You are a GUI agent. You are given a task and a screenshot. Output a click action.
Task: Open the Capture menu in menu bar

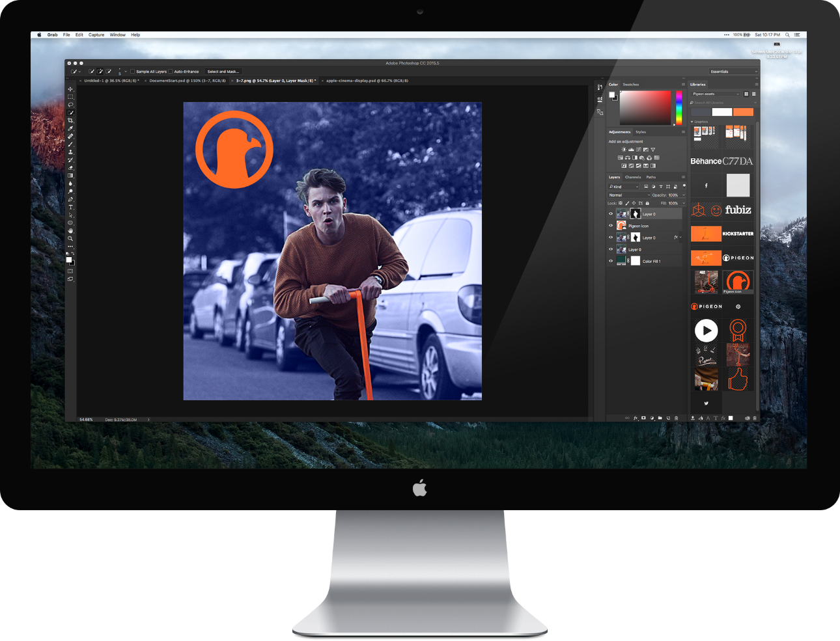click(x=96, y=35)
